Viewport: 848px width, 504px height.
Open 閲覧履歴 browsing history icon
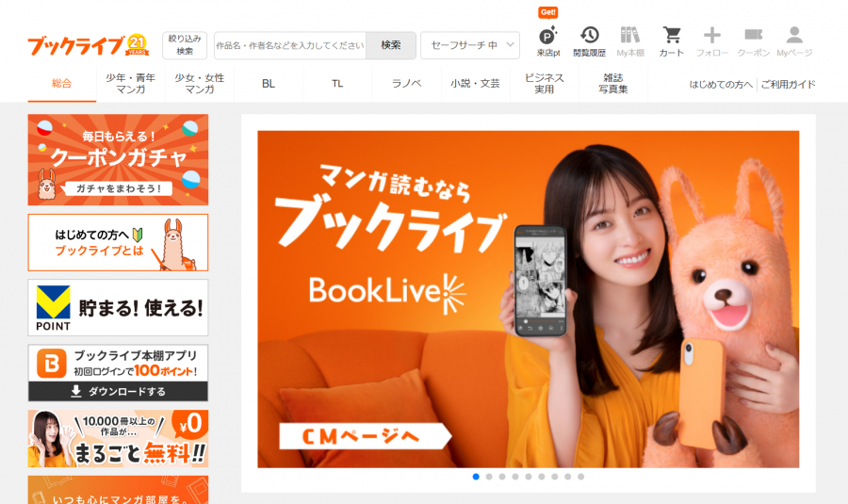[590, 41]
